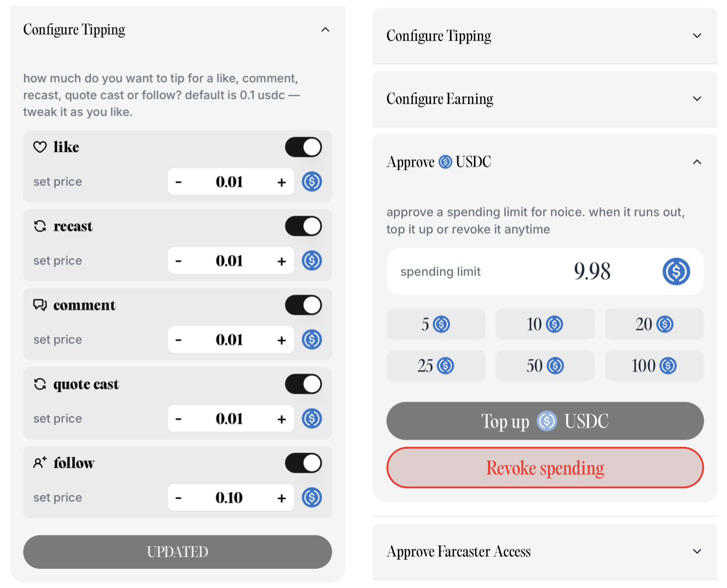Click the USDC coin icon beside like price

pyautogui.click(x=312, y=182)
